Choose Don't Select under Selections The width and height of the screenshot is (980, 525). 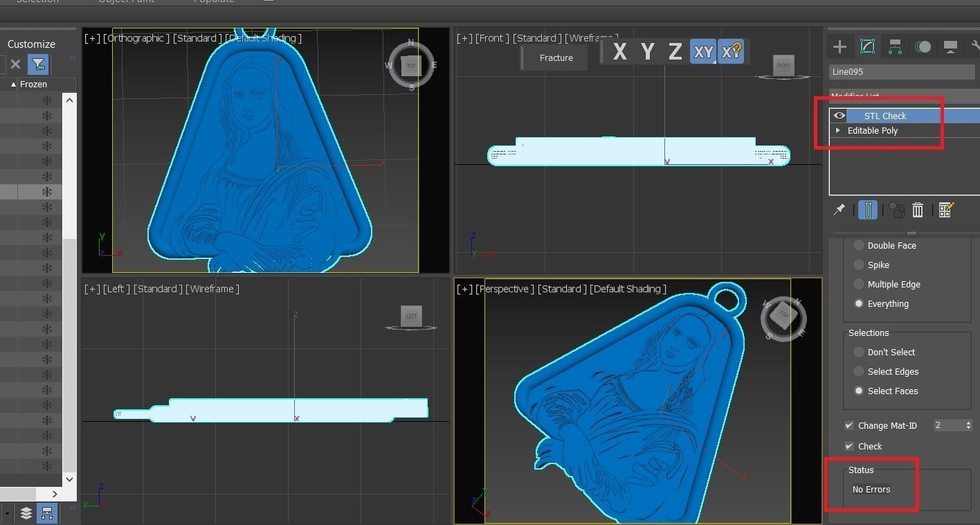click(859, 352)
